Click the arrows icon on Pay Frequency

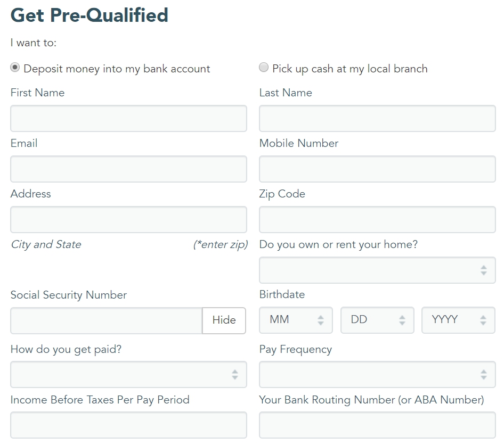(483, 374)
